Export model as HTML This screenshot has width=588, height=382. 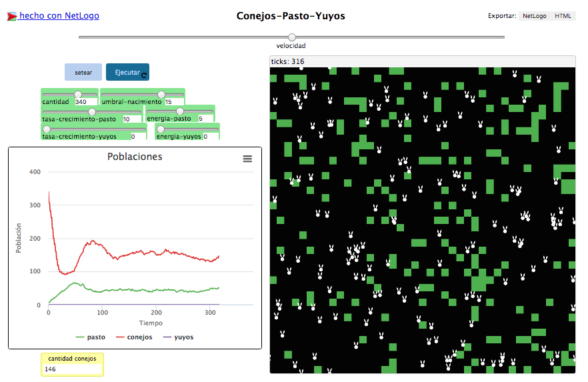pos(564,16)
